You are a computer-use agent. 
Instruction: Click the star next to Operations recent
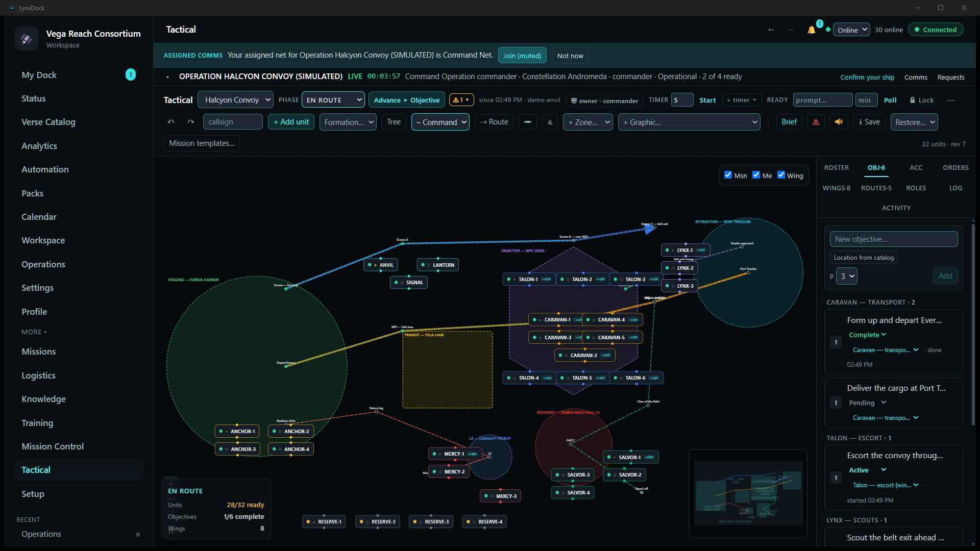point(138,534)
